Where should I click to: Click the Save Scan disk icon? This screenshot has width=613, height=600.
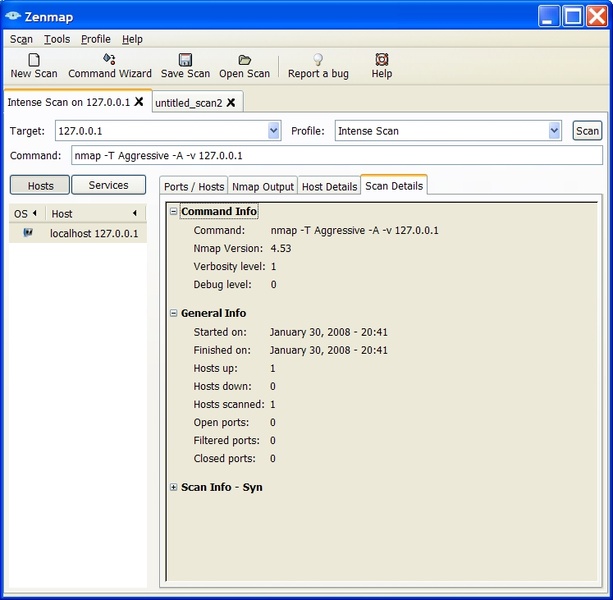(x=185, y=60)
